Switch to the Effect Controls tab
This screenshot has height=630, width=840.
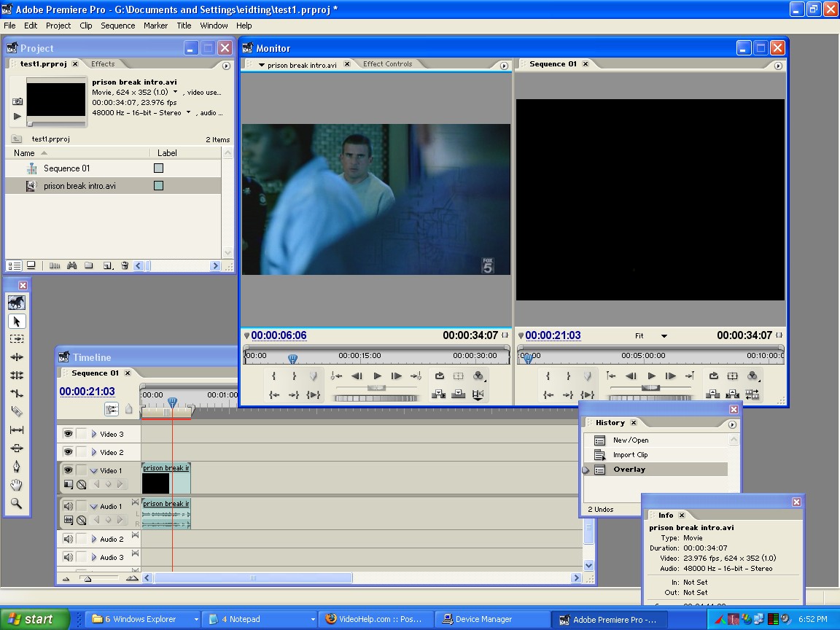coord(387,63)
